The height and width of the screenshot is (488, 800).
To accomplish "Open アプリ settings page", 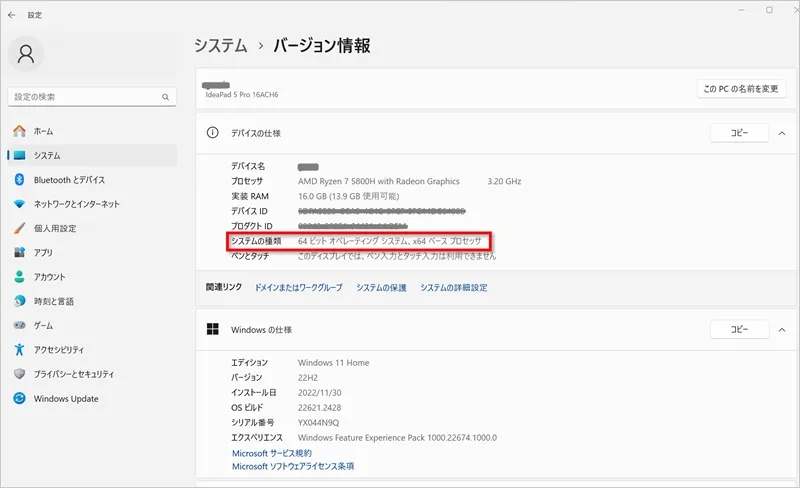I will click(x=92, y=252).
